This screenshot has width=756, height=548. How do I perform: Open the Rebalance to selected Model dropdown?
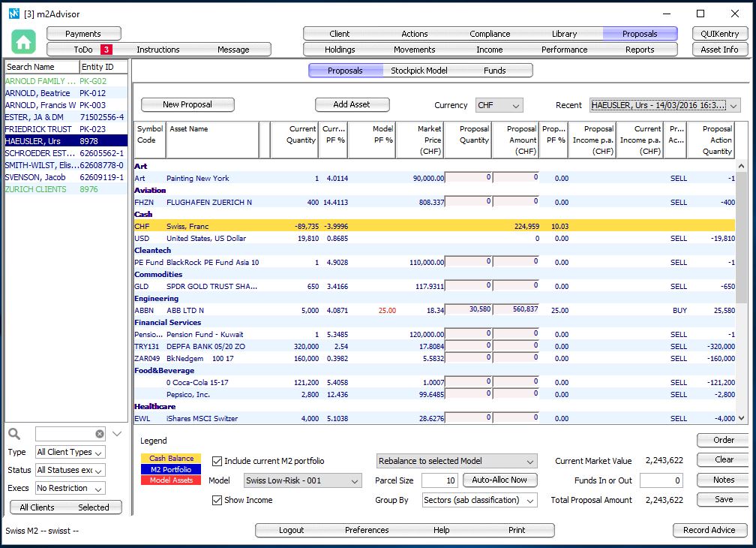(457, 461)
